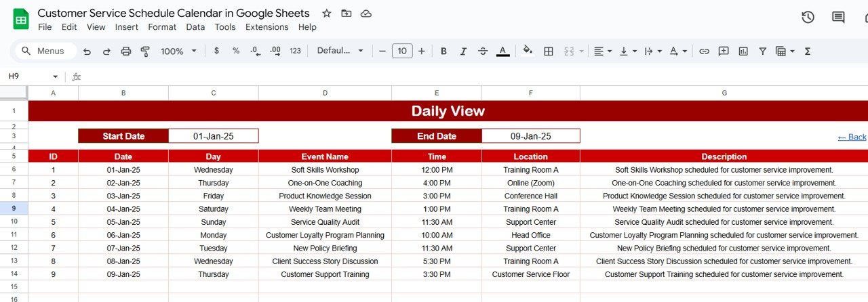Open the Format menu
The width and height of the screenshot is (868, 302).
[x=162, y=27]
